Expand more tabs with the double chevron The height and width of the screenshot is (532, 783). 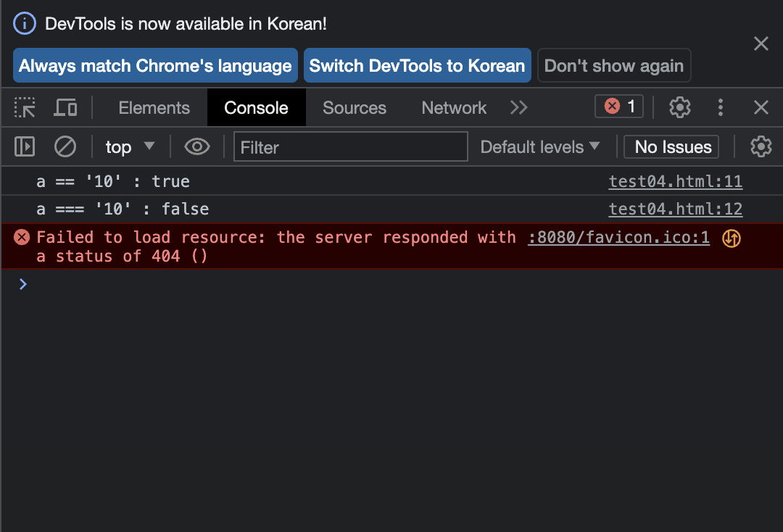[519, 107]
